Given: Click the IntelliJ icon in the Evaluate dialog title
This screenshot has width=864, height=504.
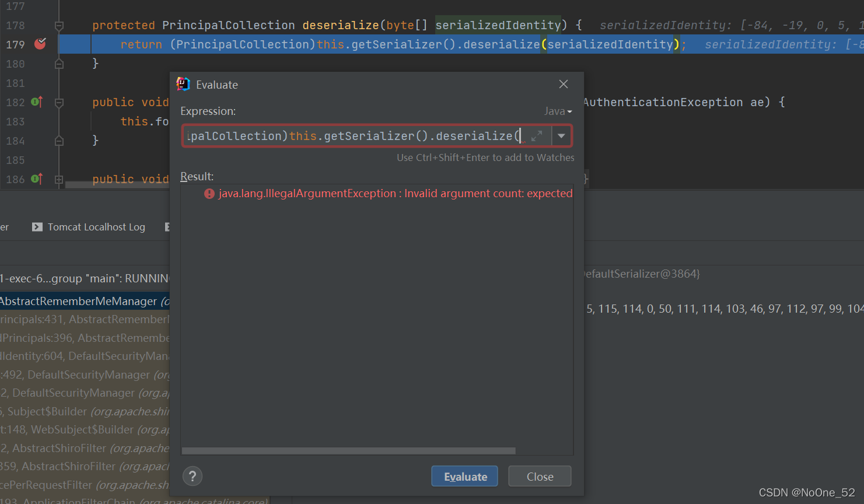Looking at the screenshot, I should (x=183, y=84).
